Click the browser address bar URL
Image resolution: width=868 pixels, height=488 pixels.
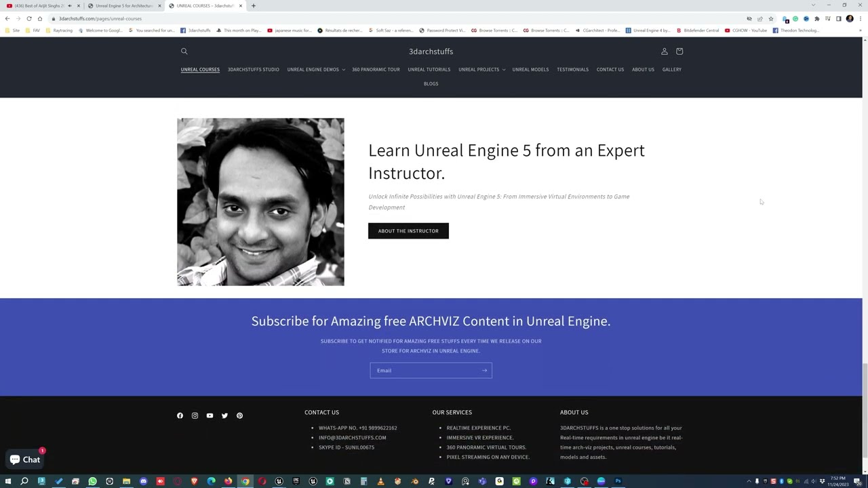coord(100,19)
